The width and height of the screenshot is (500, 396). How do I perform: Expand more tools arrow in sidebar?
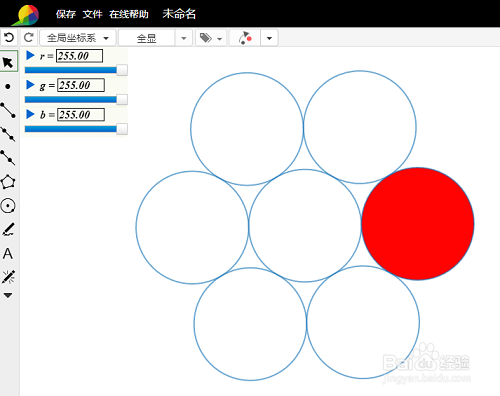(x=8, y=295)
